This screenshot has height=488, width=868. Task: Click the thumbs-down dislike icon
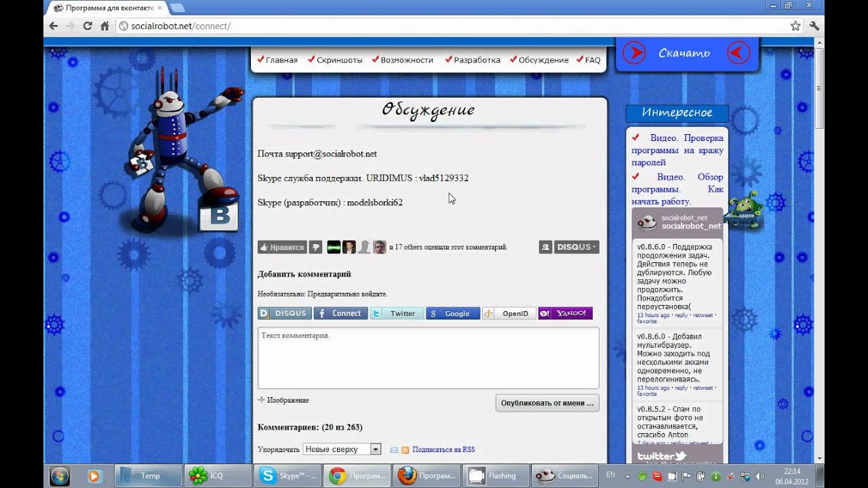coord(315,247)
